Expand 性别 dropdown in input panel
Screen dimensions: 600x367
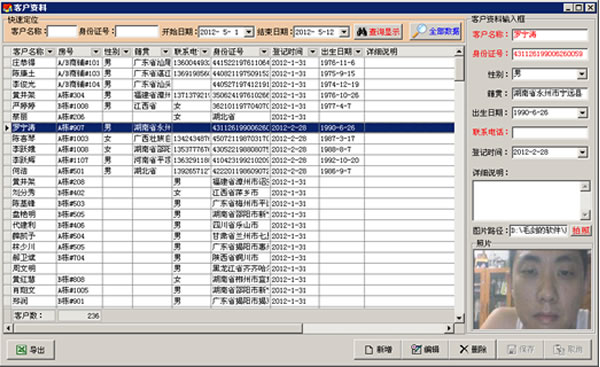[x=582, y=74]
